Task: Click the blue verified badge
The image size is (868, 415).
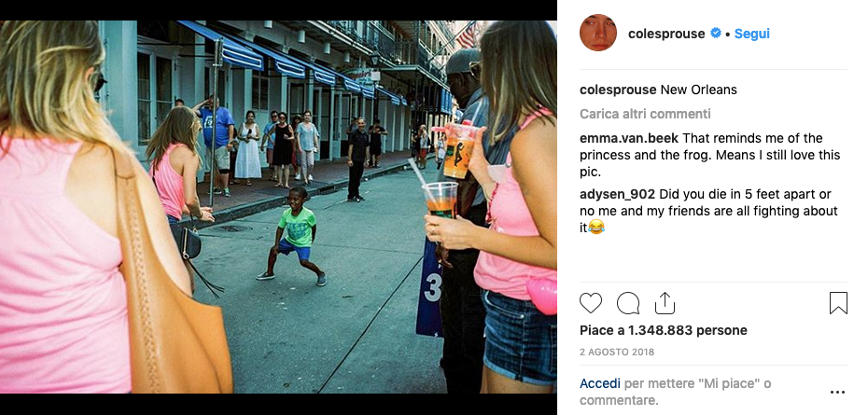Action: (x=716, y=34)
